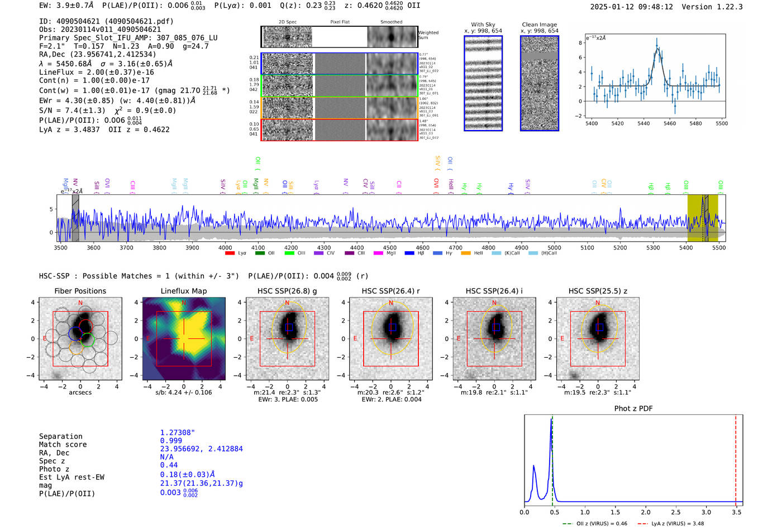Open the Fiber Positions image panel
This screenshot has width=782, height=532.
click(x=80, y=338)
